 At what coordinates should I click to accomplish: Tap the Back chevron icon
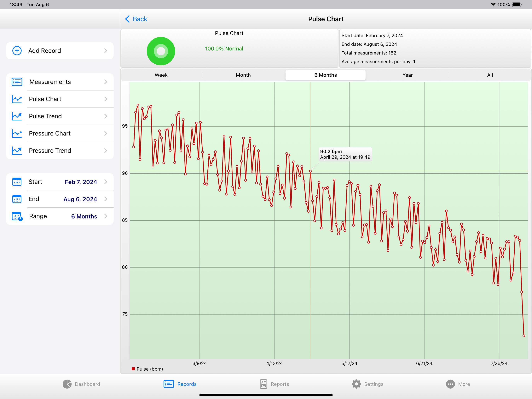(127, 19)
